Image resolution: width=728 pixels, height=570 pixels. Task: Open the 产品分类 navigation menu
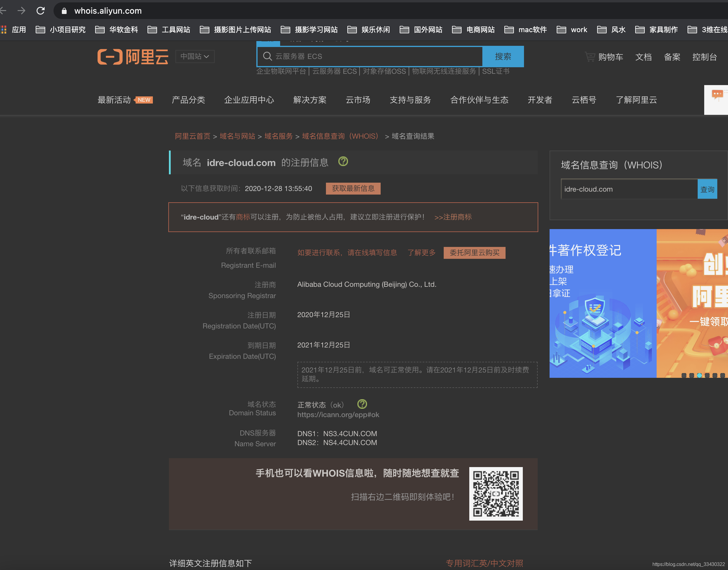click(188, 100)
